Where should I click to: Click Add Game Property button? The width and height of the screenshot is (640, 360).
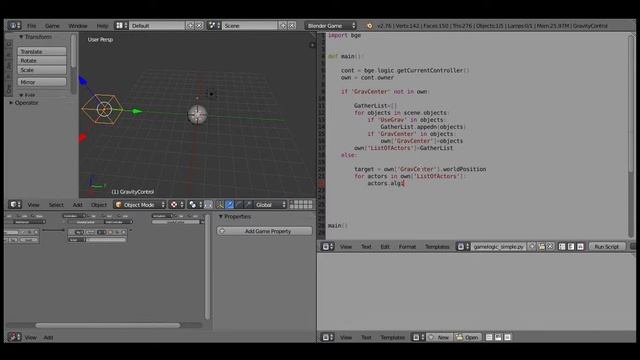[264, 231]
